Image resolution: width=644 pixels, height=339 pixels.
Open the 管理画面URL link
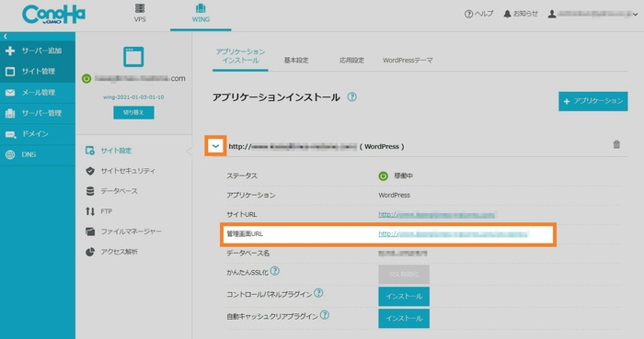453,233
